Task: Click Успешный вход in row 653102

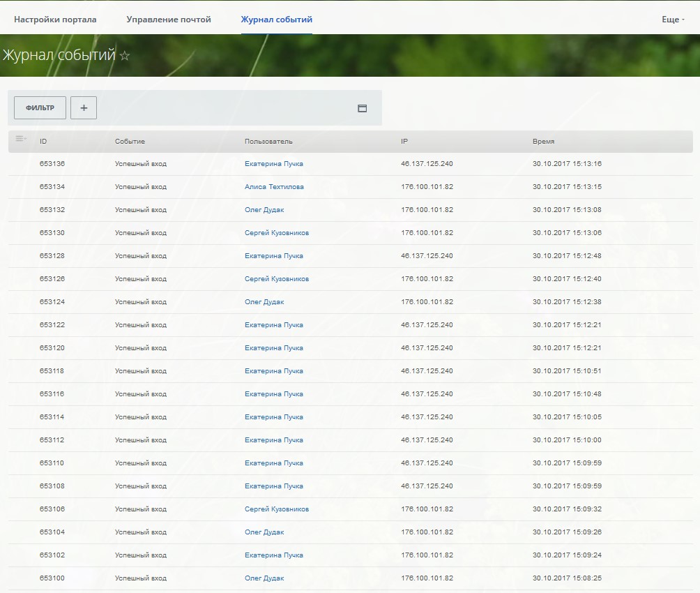Action: [141, 555]
